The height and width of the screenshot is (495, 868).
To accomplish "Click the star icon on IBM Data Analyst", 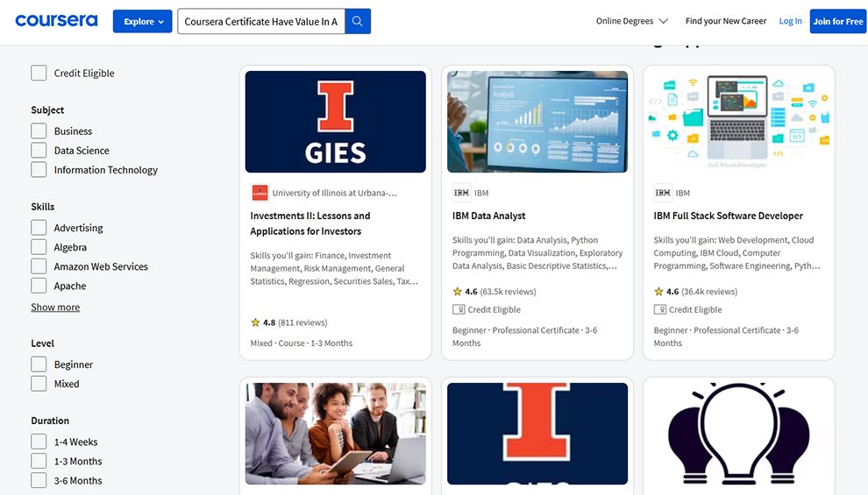I will coord(458,292).
